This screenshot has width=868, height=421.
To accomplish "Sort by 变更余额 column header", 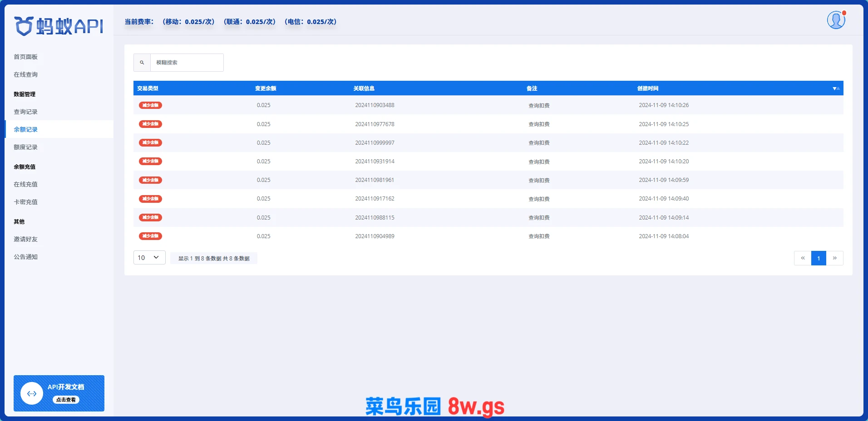I will pos(266,88).
